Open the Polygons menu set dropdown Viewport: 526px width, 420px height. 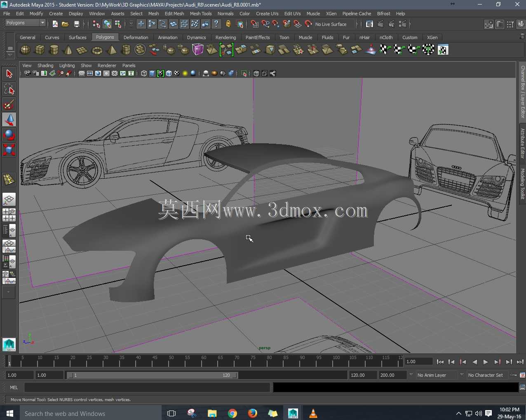click(x=26, y=23)
